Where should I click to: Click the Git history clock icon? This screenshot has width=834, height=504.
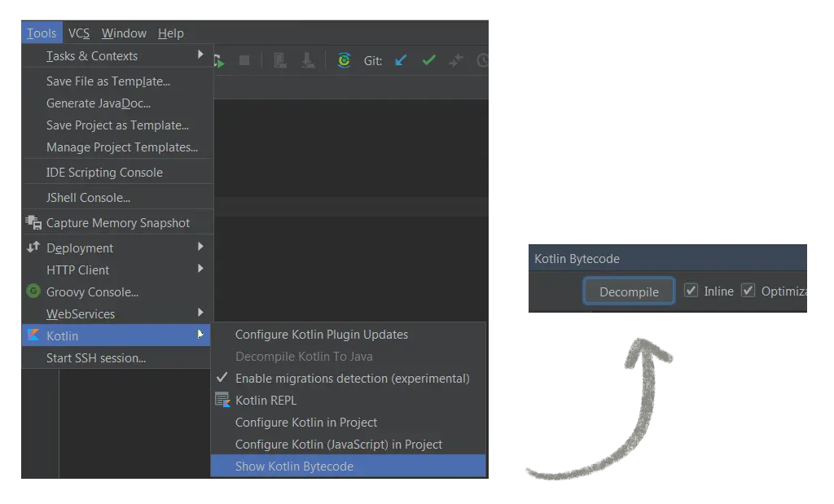click(482, 60)
